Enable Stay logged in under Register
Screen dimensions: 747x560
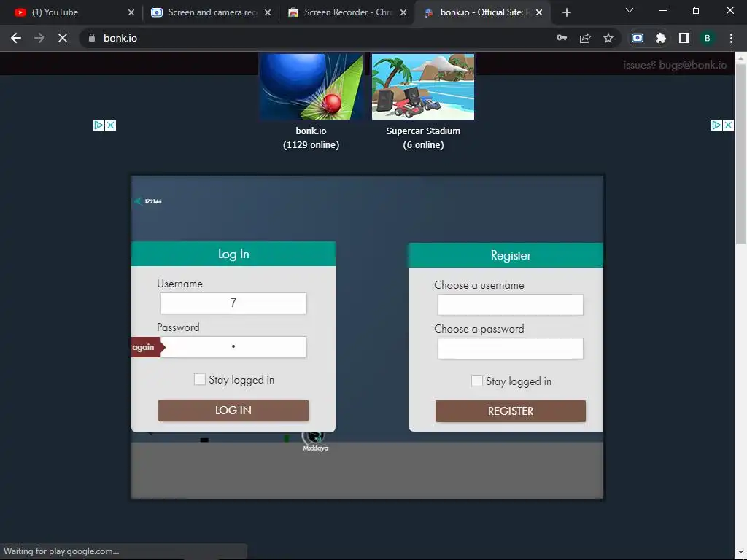coord(477,381)
